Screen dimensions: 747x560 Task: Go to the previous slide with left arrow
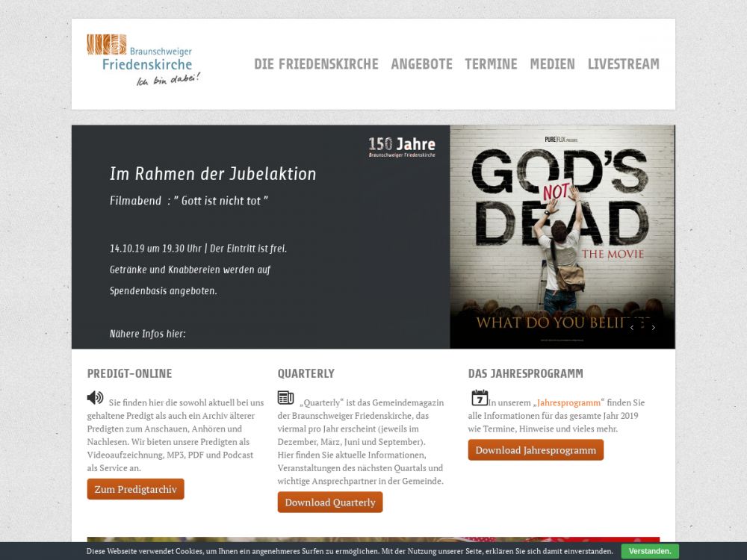click(x=632, y=327)
